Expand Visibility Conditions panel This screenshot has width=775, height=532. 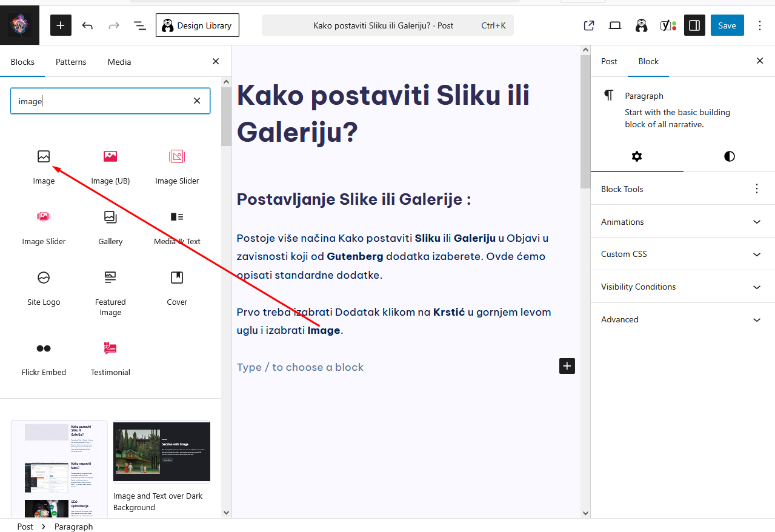[682, 287]
